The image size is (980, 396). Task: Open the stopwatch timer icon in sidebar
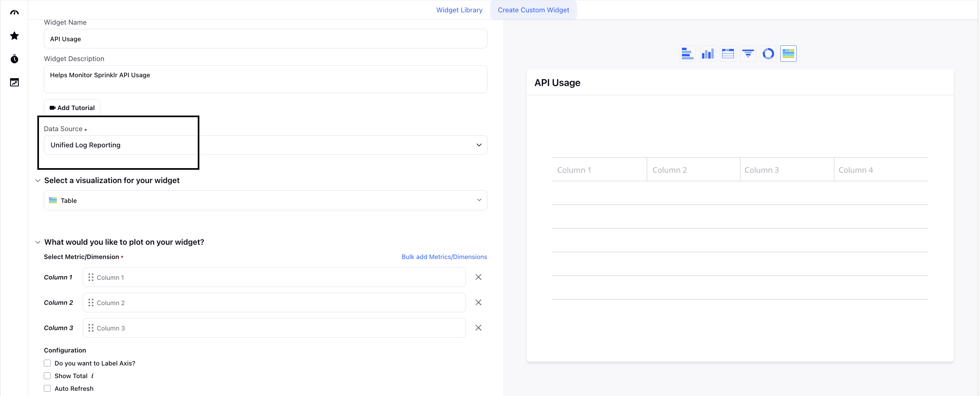15,59
